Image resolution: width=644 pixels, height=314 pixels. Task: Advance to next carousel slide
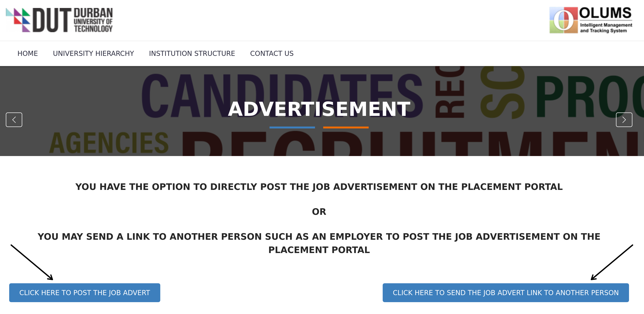624,120
